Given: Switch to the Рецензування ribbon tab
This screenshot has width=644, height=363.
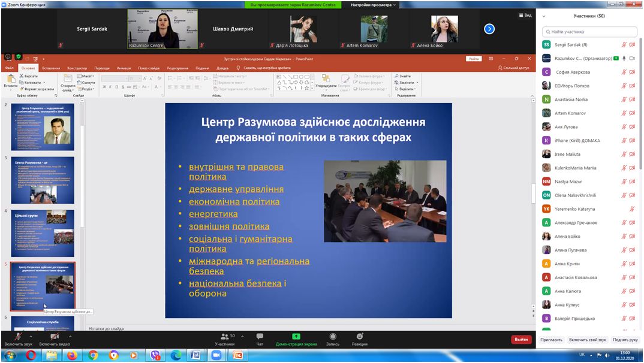Looking at the screenshot, I should point(177,68).
